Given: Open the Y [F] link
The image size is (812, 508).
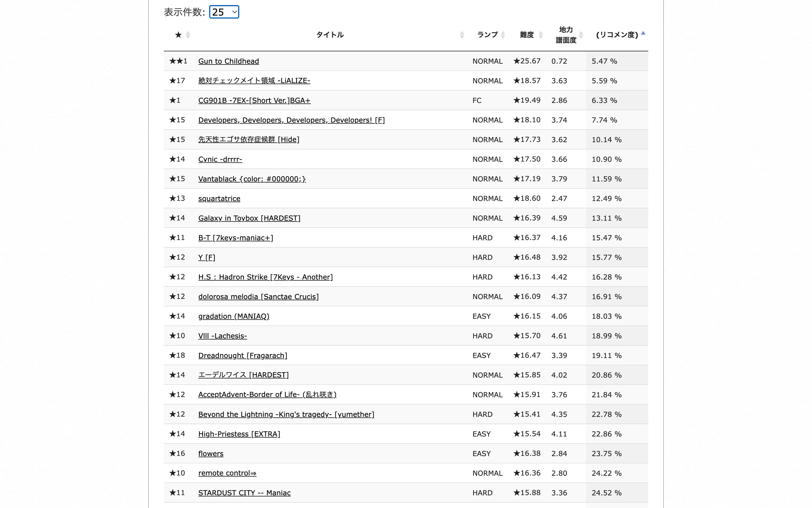Looking at the screenshot, I should click(207, 257).
